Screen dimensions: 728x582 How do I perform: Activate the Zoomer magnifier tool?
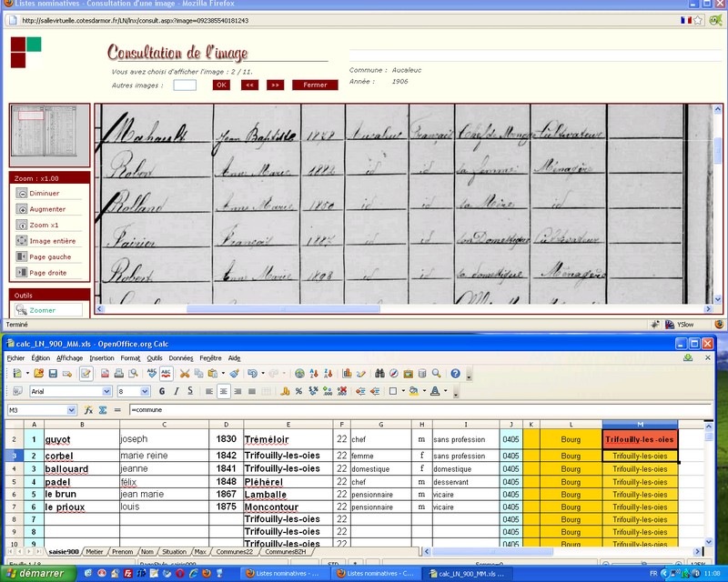(22, 310)
